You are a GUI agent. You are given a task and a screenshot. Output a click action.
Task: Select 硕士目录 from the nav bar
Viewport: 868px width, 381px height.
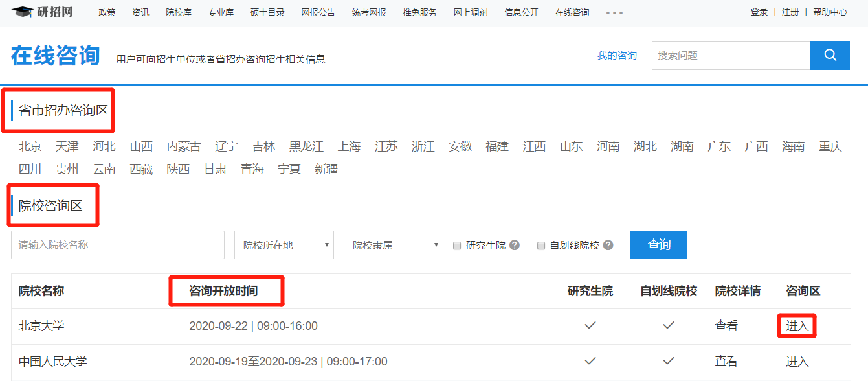[x=267, y=12]
